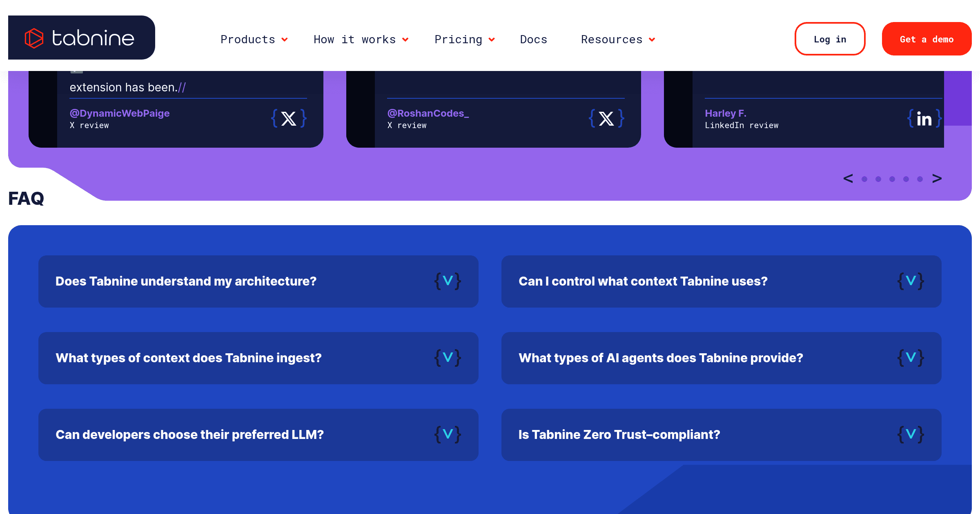Click the Tabnine logo

coord(81,38)
